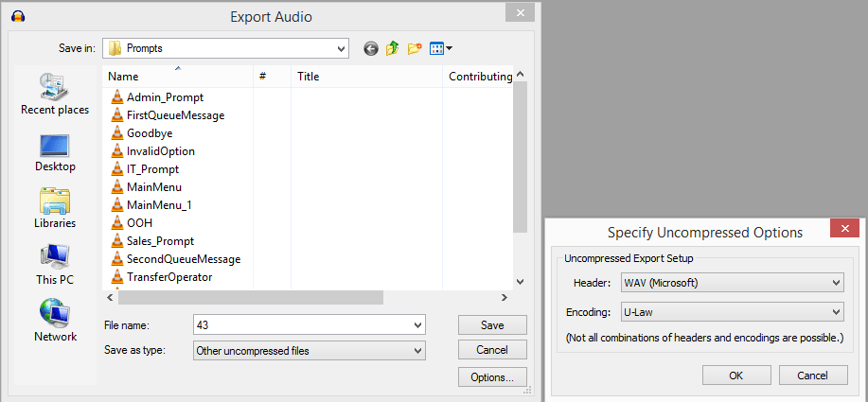Select the Admin_Prompt audio file

point(165,97)
